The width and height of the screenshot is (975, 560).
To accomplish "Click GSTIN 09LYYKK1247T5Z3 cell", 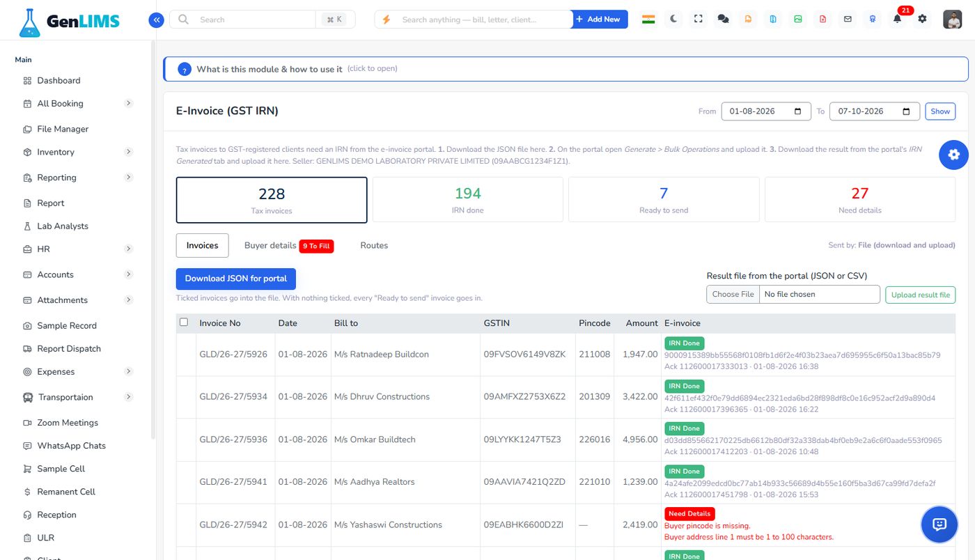I will (x=522, y=440).
